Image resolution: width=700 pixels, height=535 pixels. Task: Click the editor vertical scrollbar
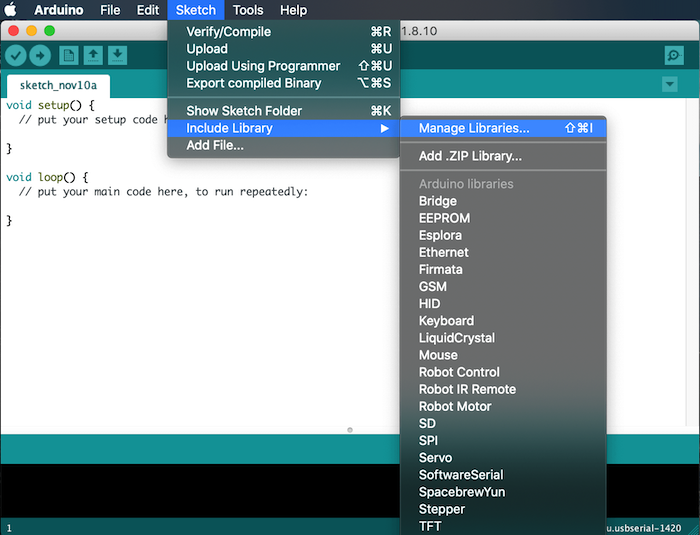[x=692, y=261]
